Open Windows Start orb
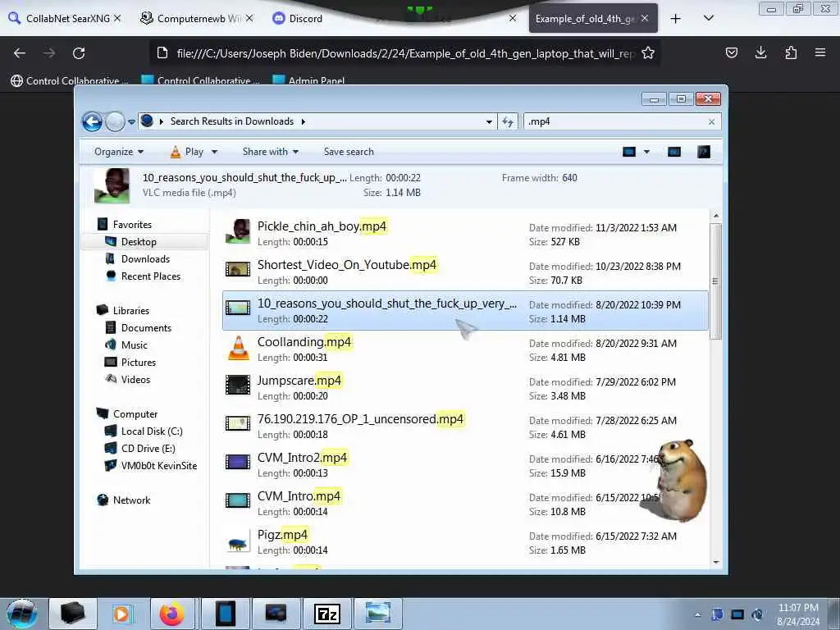Image resolution: width=840 pixels, height=630 pixels. (21, 614)
